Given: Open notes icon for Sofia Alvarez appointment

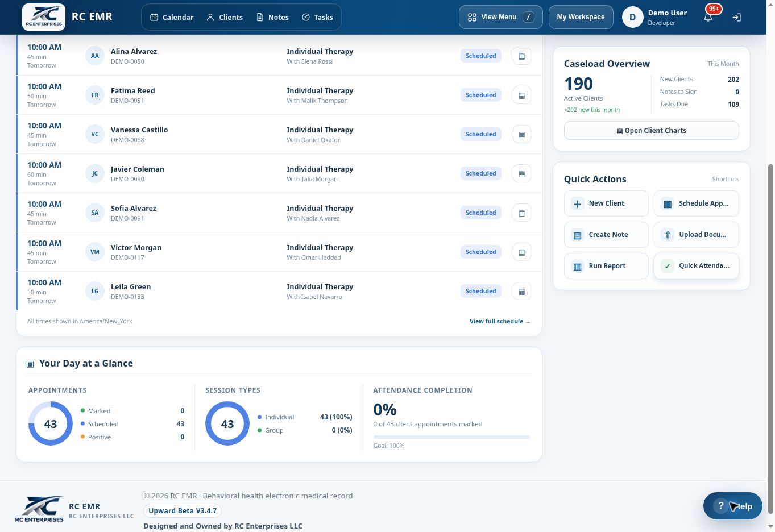Looking at the screenshot, I should [x=521, y=213].
